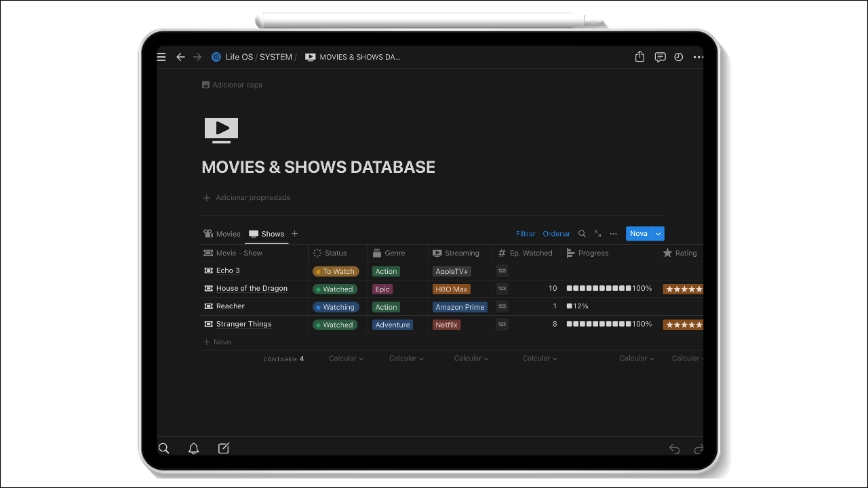868x488 pixels.
Task: Open the three-dot page options menu
Action: click(698, 57)
